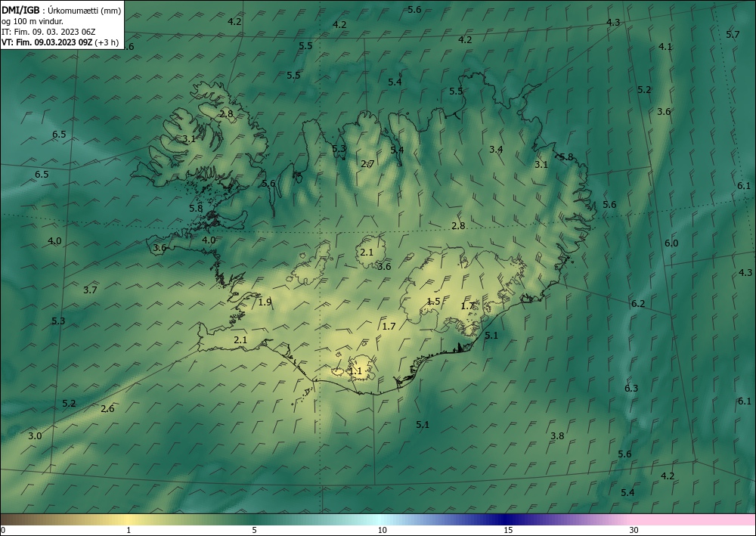Click the 'DMI/IGB : Úrkomumætti (mm)' title line
This screenshot has width=756, height=536.
(x=61, y=11)
